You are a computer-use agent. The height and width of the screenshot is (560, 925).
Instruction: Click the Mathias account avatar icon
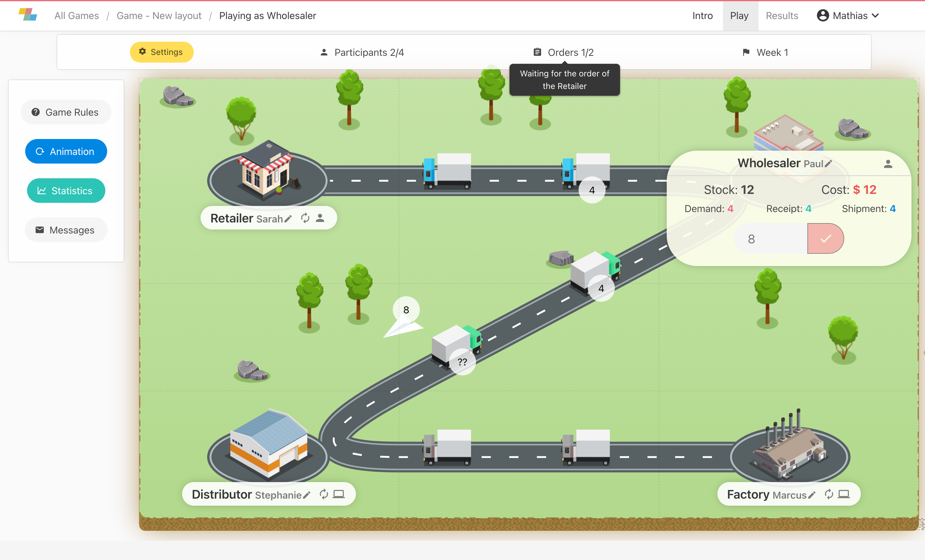tap(822, 15)
